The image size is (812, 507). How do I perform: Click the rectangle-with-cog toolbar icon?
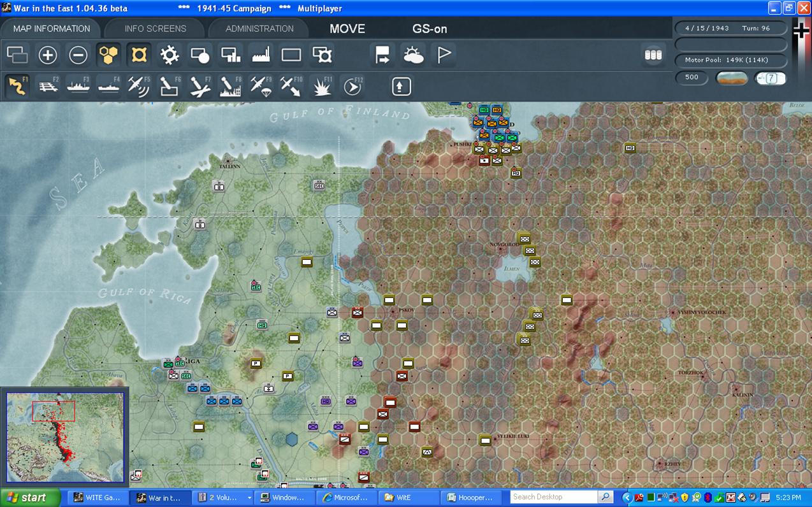pos(323,55)
